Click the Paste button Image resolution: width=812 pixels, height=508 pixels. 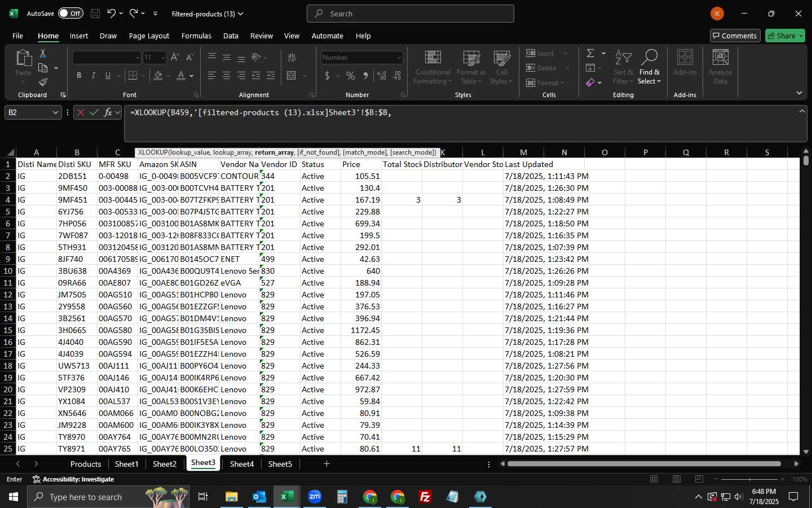pyautogui.click(x=23, y=67)
